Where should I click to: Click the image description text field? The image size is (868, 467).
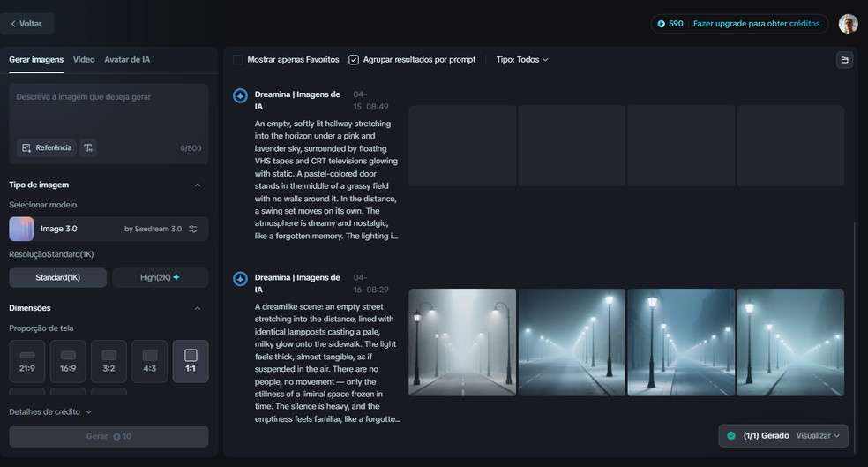coord(108,110)
